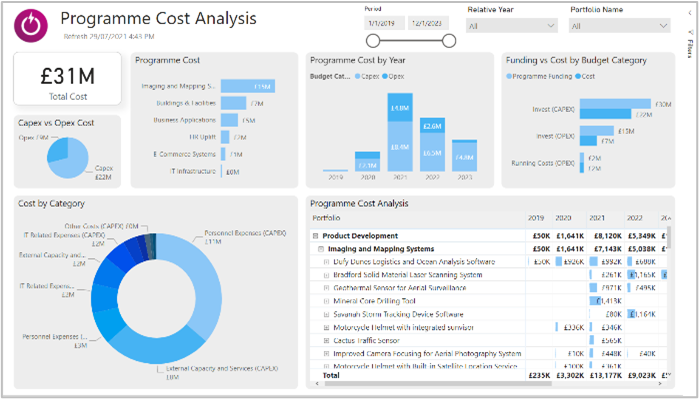Expand Savanah Storm Tracking Device Software row

pos(326,314)
